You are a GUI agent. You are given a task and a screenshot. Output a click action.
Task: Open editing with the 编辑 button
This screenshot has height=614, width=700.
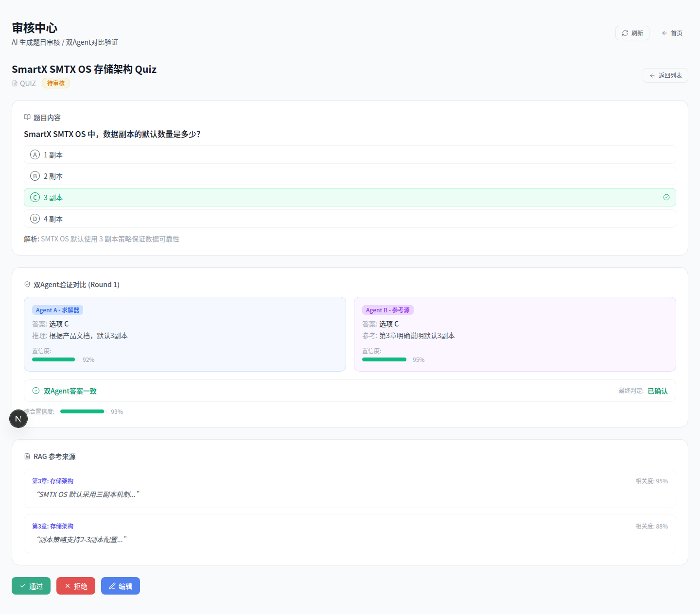click(121, 586)
